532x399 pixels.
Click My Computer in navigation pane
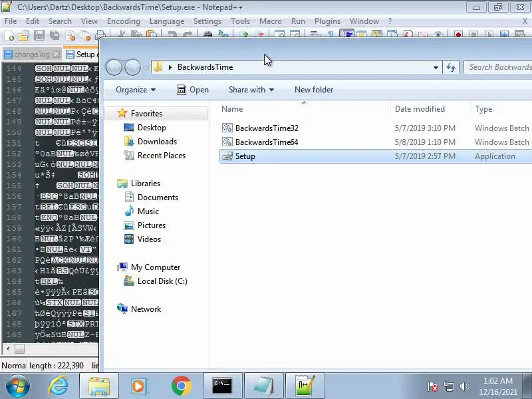[156, 267]
